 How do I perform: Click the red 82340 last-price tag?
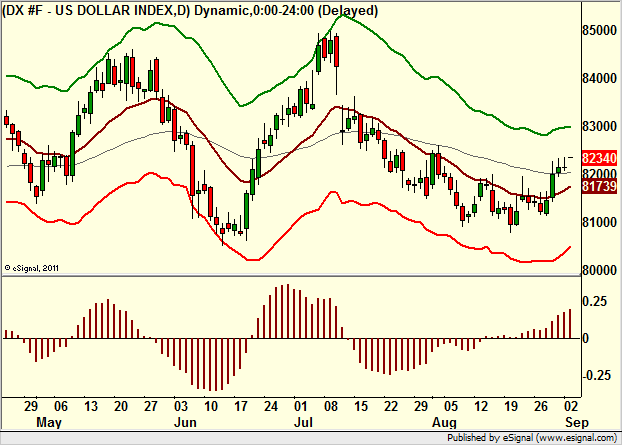click(x=599, y=158)
